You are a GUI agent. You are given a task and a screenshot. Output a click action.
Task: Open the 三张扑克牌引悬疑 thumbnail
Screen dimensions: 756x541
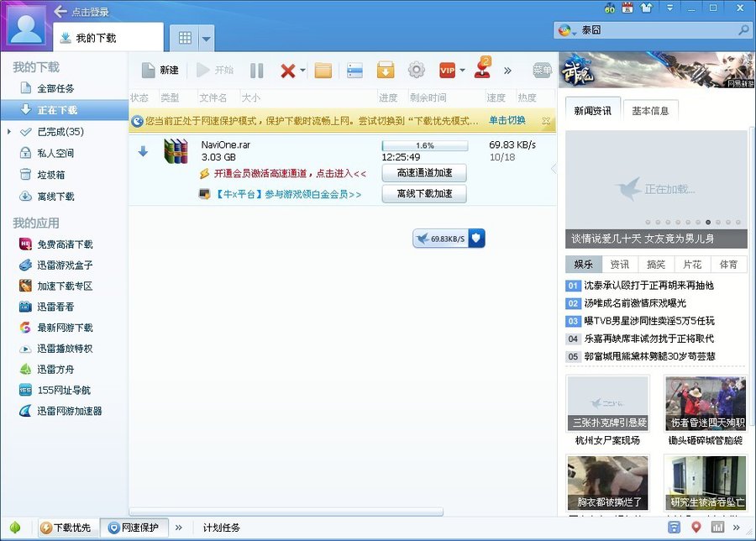tap(607, 403)
